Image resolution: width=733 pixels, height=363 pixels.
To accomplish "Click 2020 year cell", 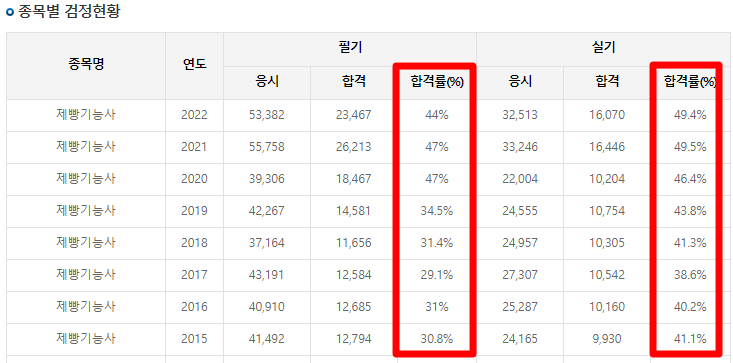I will [x=194, y=179].
